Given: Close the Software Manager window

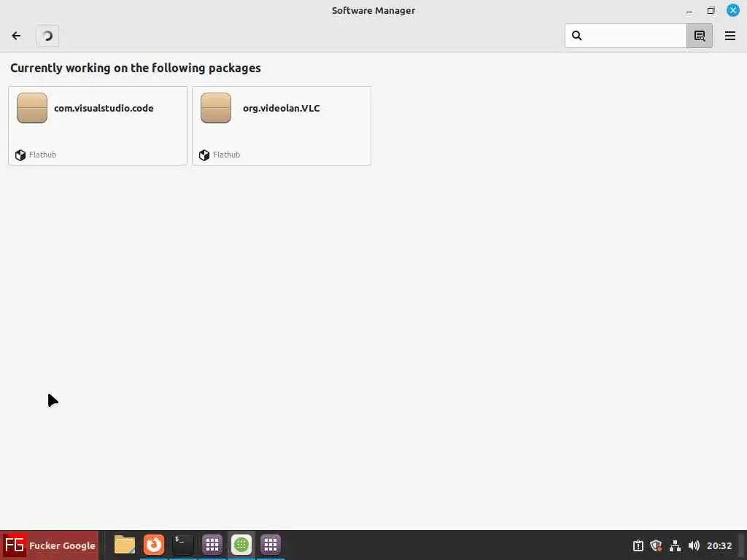Looking at the screenshot, I should coord(732,10).
